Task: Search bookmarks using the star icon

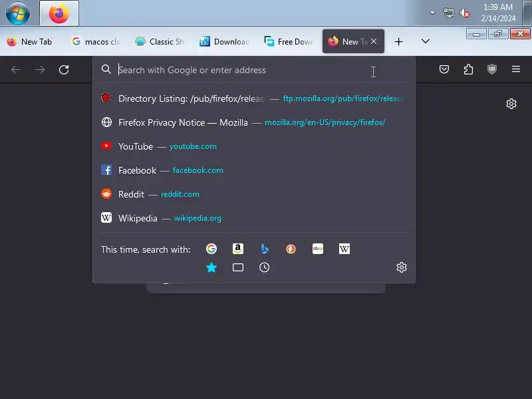Action: coord(211,268)
